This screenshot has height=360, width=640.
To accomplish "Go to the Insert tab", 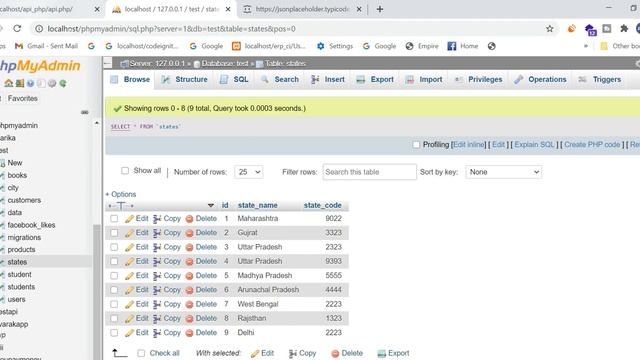I will tap(328, 80).
